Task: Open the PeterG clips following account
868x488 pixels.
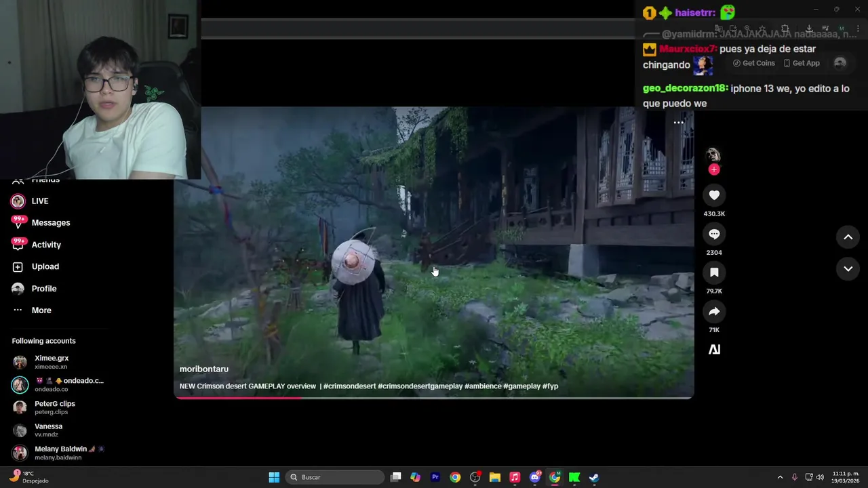Action: (x=44, y=407)
